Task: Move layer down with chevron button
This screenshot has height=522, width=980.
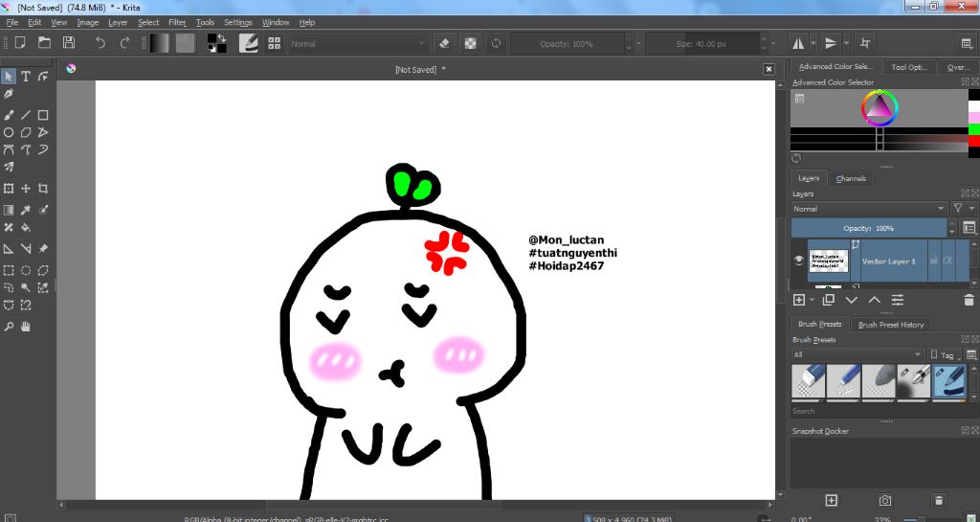Action: pos(851,300)
